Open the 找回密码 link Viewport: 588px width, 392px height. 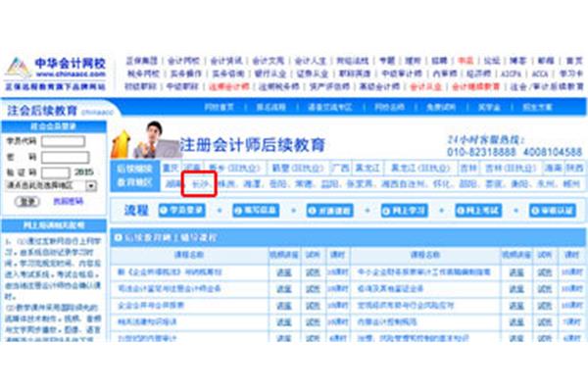pyautogui.click(x=68, y=202)
